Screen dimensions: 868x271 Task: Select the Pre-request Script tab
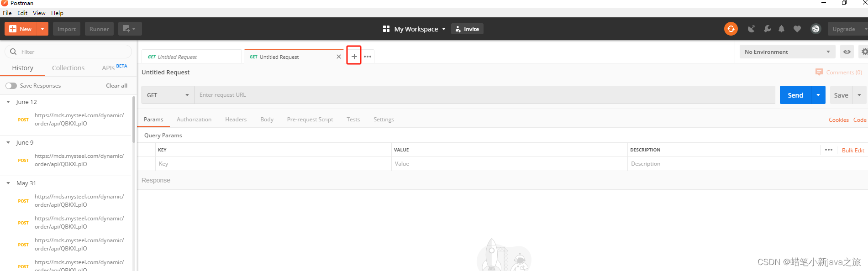click(x=310, y=119)
